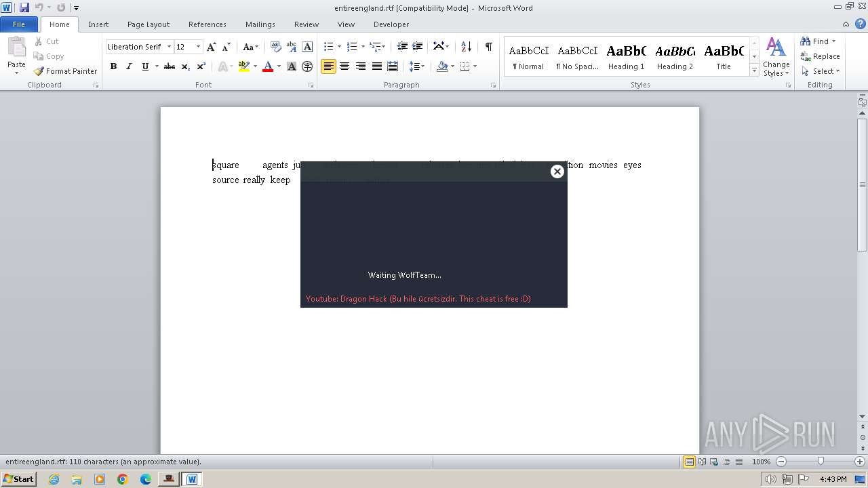
Task: Click the font color A swatch
Action: tap(268, 66)
